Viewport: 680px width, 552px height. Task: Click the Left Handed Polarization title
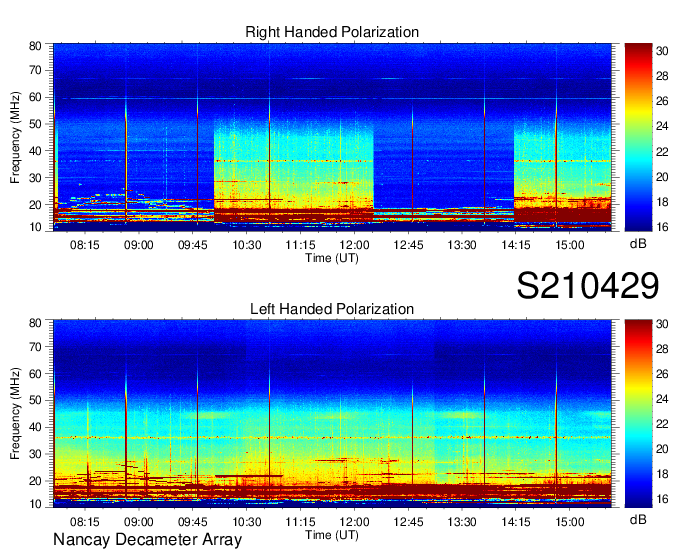click(x=332, y=309)
